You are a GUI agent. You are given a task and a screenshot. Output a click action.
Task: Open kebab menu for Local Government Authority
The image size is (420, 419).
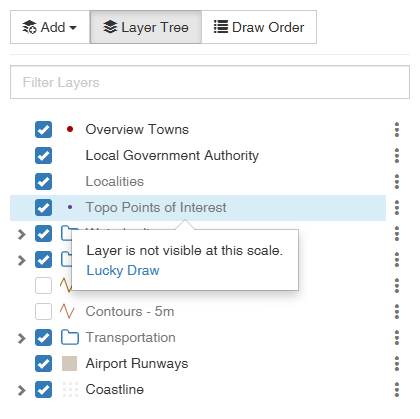click(x=397, y=156)
